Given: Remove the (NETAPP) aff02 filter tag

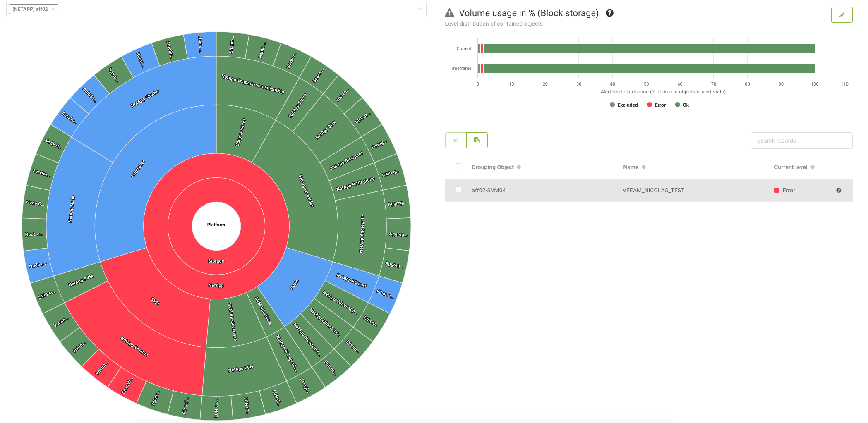Looking at the screenshot, I should (x=53, y=9).
